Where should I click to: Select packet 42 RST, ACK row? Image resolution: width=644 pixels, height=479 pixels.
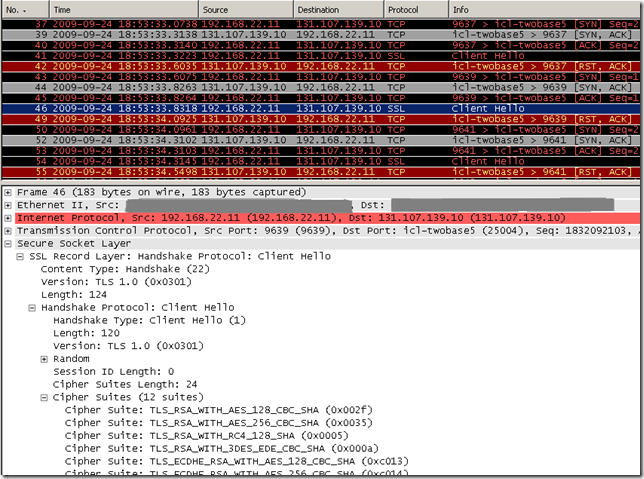(321, 66)
